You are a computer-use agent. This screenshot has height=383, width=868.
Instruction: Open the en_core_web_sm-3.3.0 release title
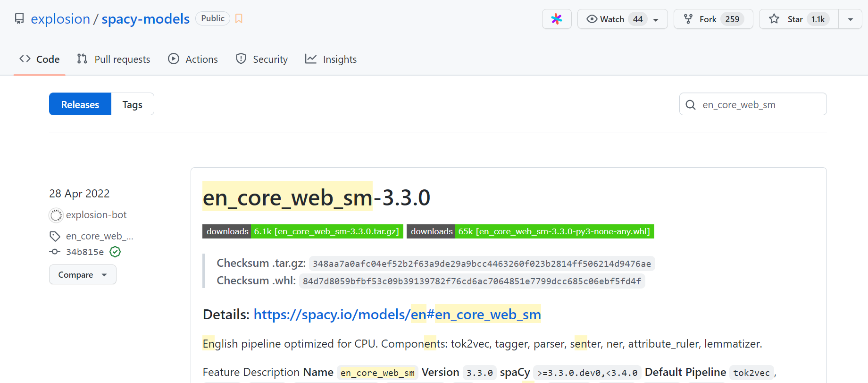317,197
